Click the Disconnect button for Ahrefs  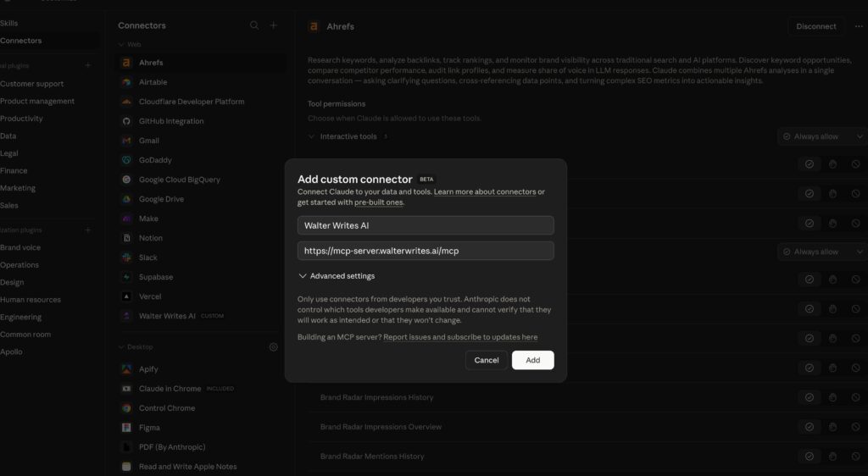click(816, 26)
